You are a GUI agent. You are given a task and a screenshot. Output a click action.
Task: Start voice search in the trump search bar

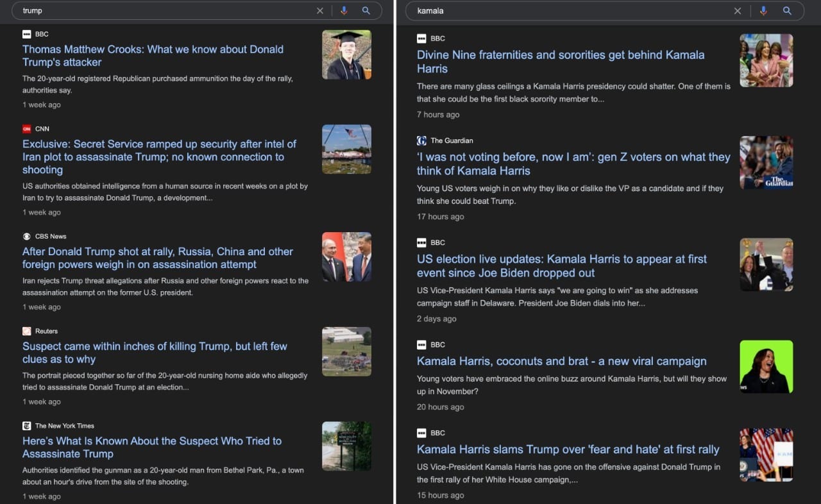click(344, 11)
